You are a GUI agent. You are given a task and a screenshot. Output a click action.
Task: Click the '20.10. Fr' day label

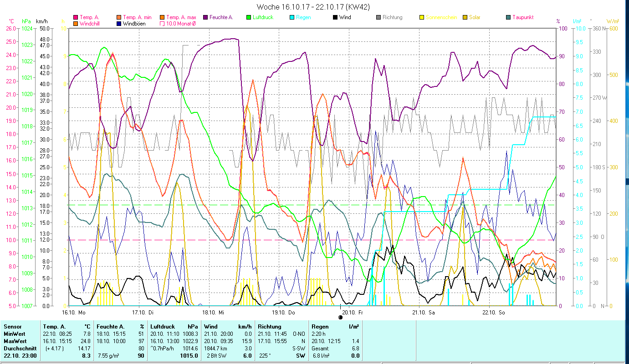(x=353, y=312)
